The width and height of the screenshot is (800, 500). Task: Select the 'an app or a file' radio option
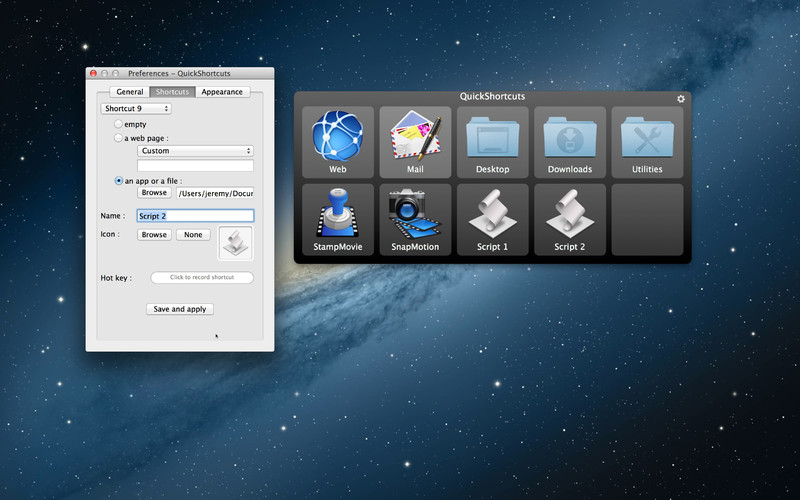pos(118,181)
